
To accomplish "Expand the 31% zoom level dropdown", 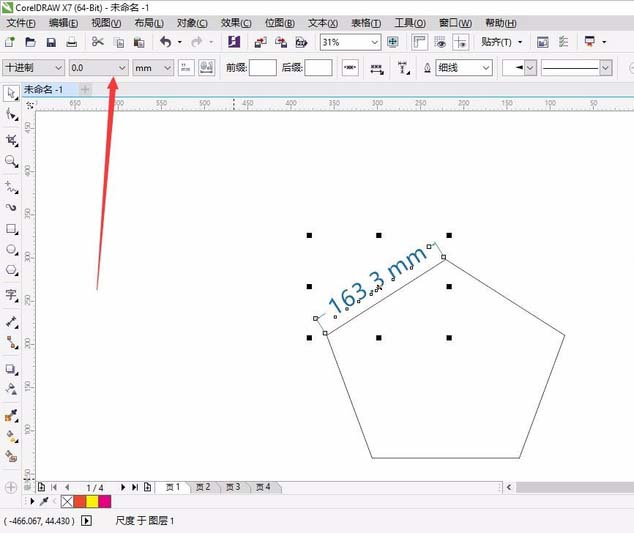I will coord(374,42).
